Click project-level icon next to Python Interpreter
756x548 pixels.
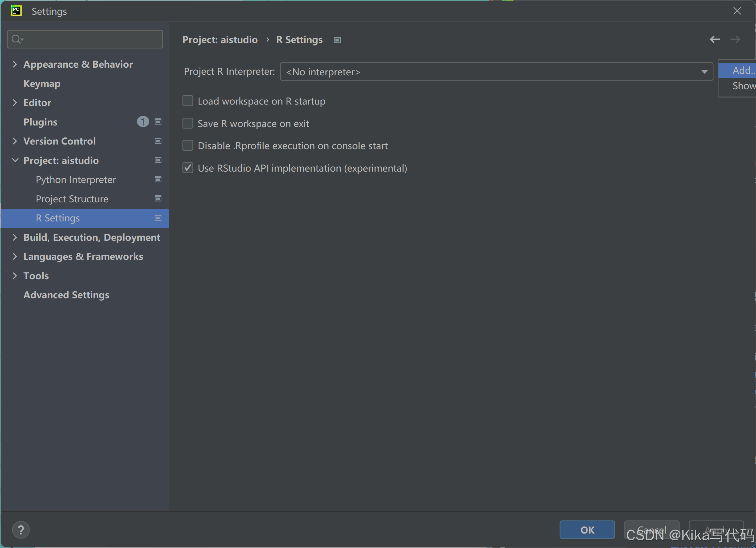pos(158,179)
